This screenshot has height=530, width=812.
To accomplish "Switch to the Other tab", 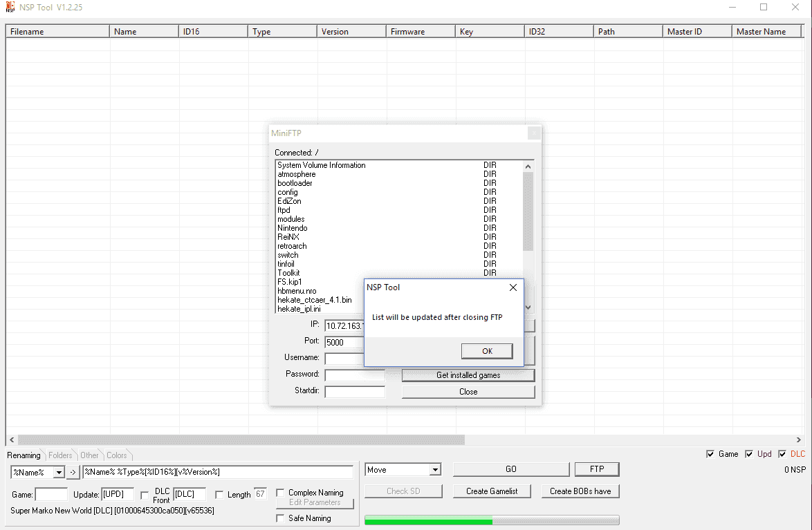I will 89,455.
